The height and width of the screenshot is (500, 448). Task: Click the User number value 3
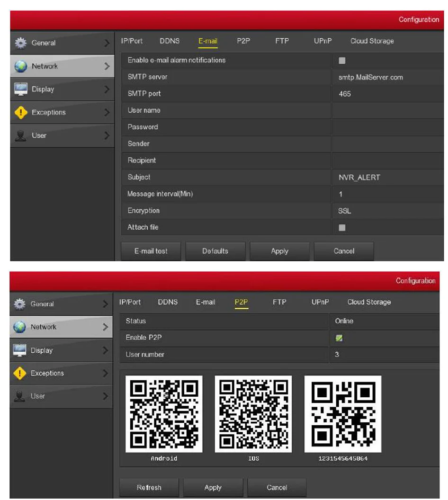tap(337, 355)
